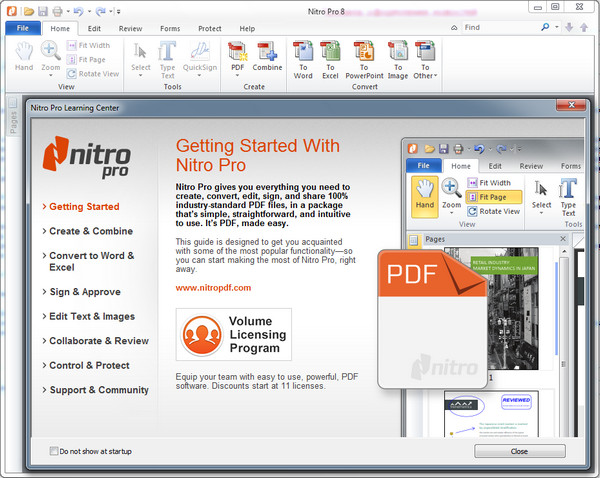Click the Volume Licensing Program banner
This screenshot has height=478, width=600.
[x=233, y=335]
